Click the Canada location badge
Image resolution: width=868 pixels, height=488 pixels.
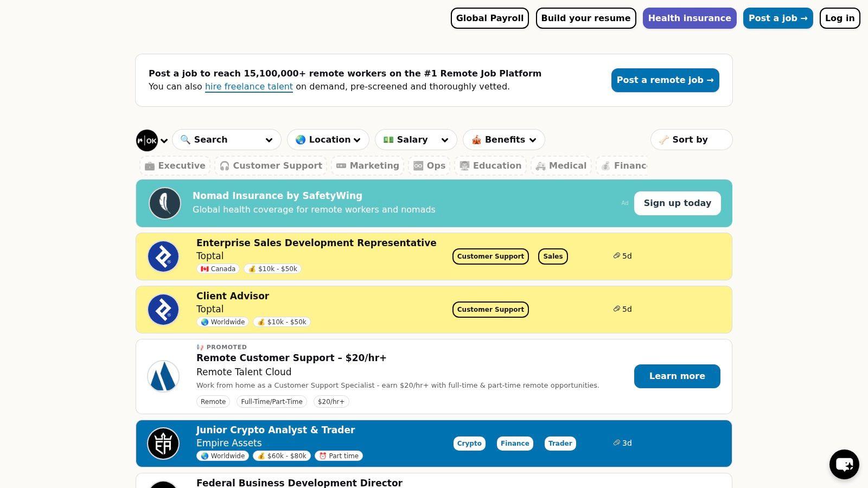coord(218,269)
